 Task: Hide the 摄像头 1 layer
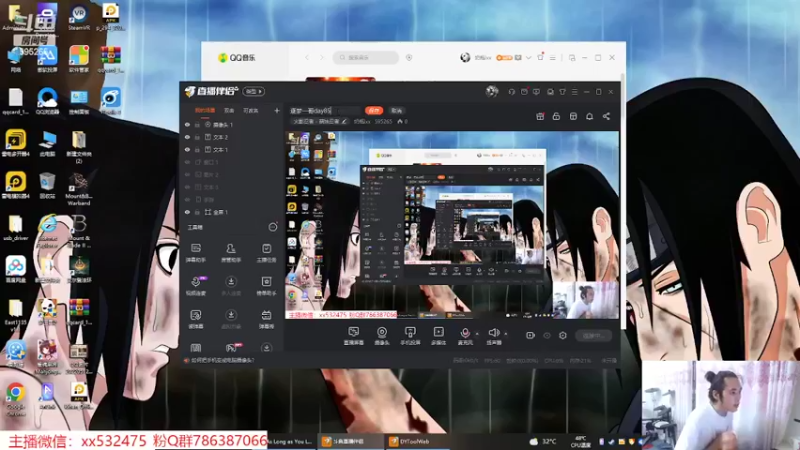coord(187,124)
